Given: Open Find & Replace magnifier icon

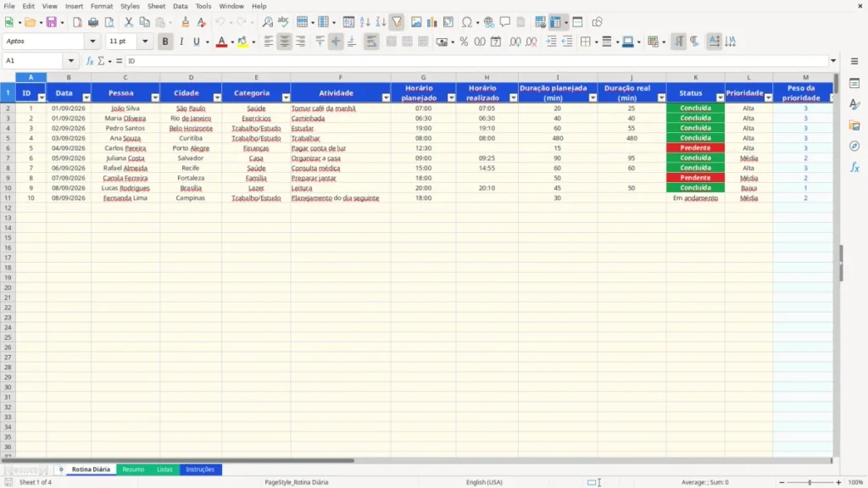Looking at the screenshot, I should tap(267, 22).
